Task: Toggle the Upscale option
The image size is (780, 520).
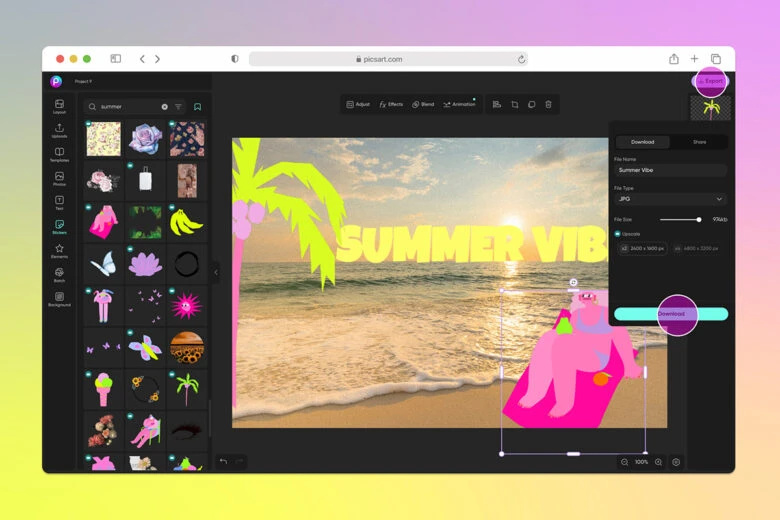Action: (x=618, y=234)
